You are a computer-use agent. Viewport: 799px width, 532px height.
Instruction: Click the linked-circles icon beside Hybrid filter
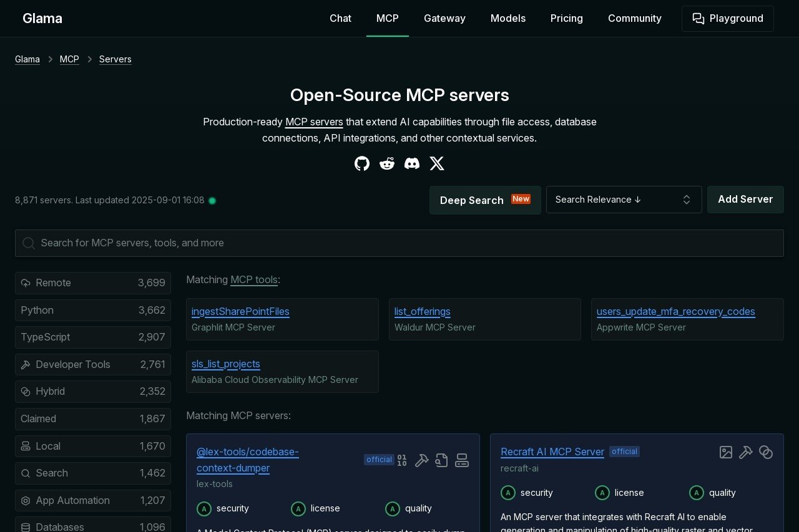coord(26,392)
